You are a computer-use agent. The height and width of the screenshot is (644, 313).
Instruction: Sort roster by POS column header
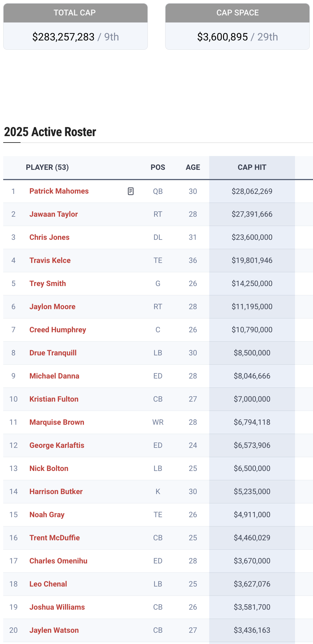coord(158,167)
